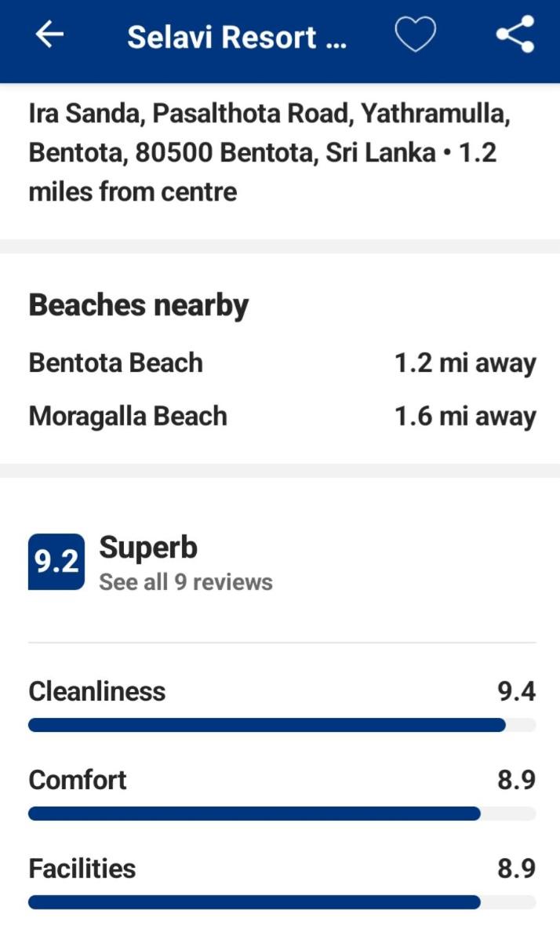Go back using the arrow icon
The image size is (560, 925).
pos(49,35)
